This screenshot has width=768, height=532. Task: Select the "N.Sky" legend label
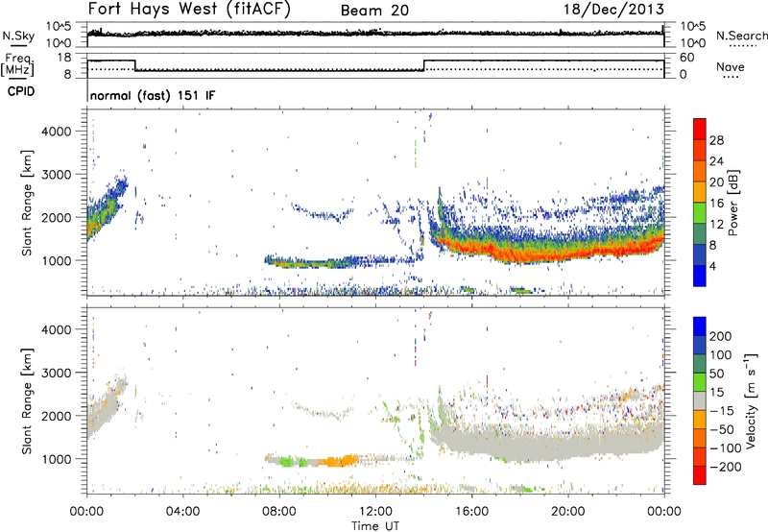18,36
